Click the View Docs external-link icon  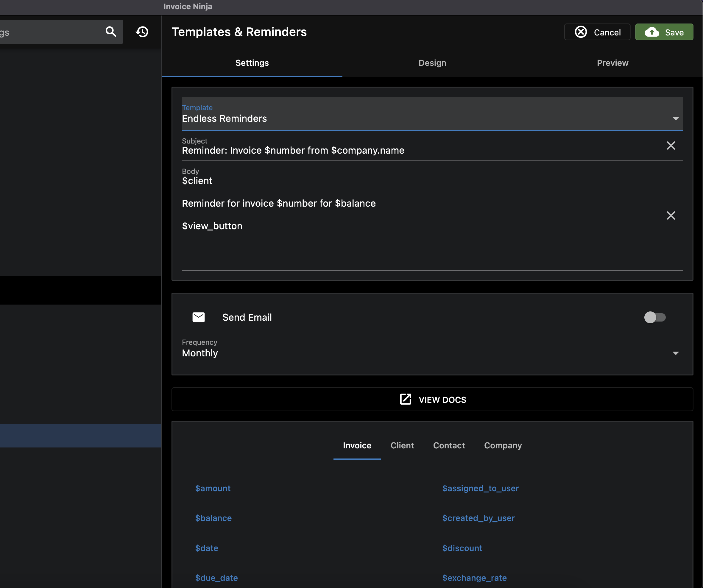click(x=406, y=399)
